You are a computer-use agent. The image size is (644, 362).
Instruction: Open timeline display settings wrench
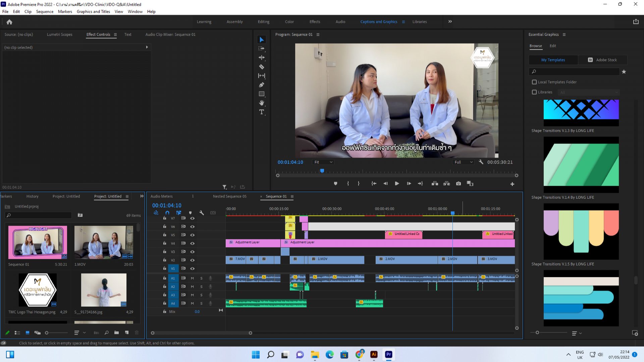pyautogui.click(x=202, y=213)
